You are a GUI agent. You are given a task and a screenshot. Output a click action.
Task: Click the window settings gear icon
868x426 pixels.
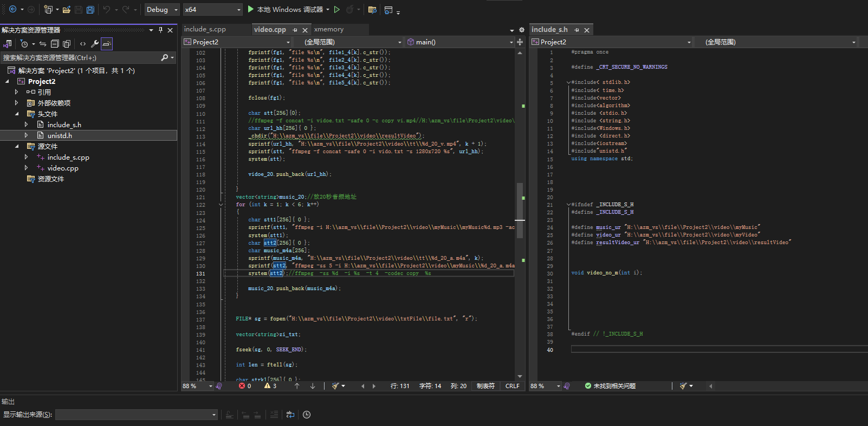[x=522, y=30]
